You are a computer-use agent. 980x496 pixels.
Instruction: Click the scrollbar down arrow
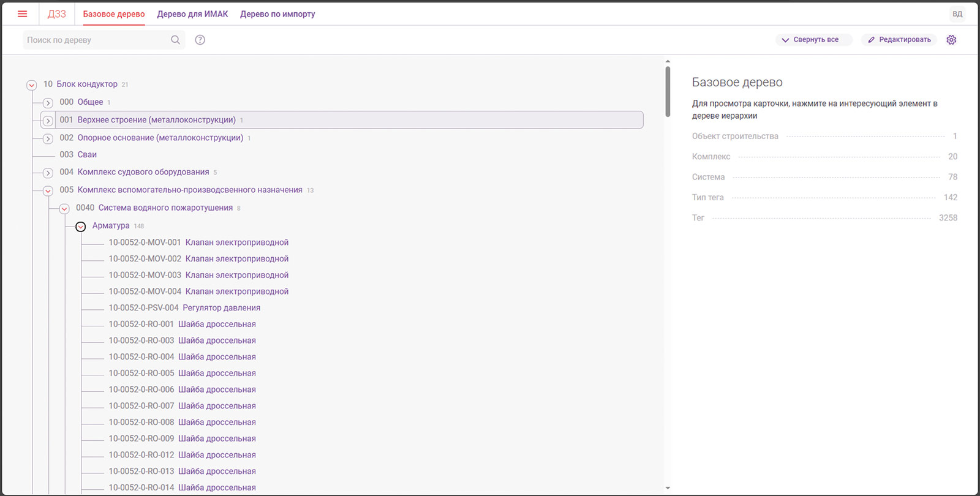[x=668, y=488]
